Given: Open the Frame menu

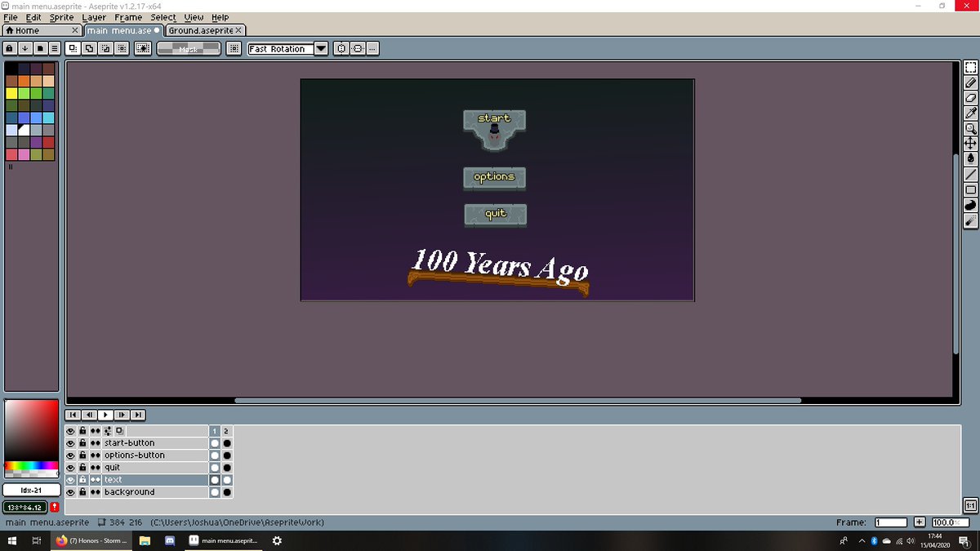Looking at the screenshot, I should pos(128,17).
